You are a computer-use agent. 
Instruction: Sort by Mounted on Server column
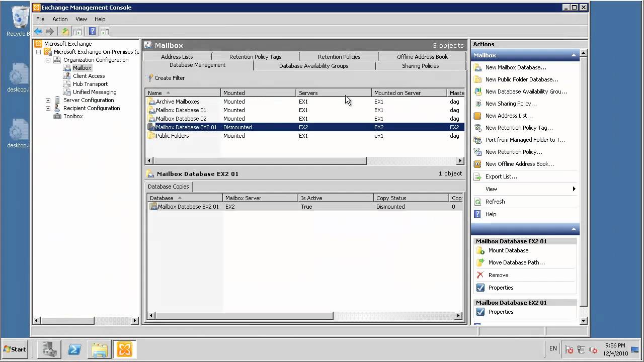(x=409, y=93)
